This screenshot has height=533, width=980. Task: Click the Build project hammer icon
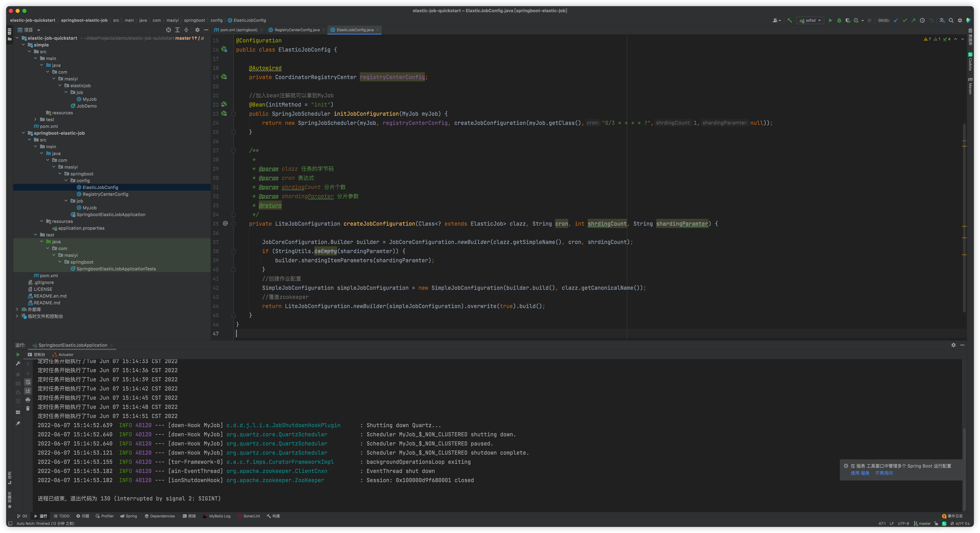(x=789, y=21)
